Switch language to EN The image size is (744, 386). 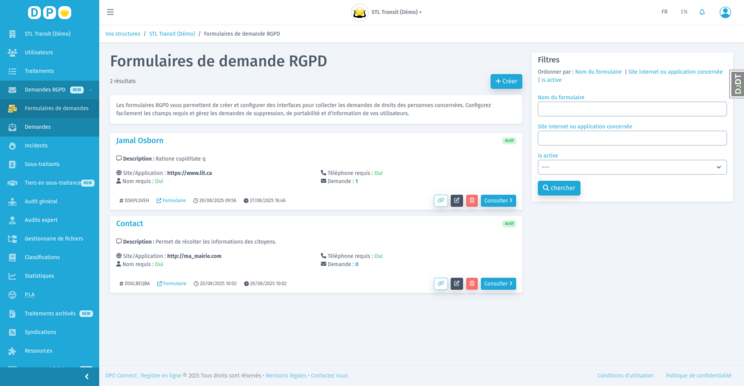(684, 12)
